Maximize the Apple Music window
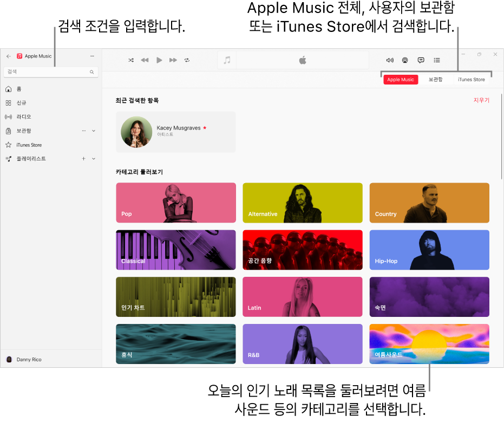 click(479, 54)
